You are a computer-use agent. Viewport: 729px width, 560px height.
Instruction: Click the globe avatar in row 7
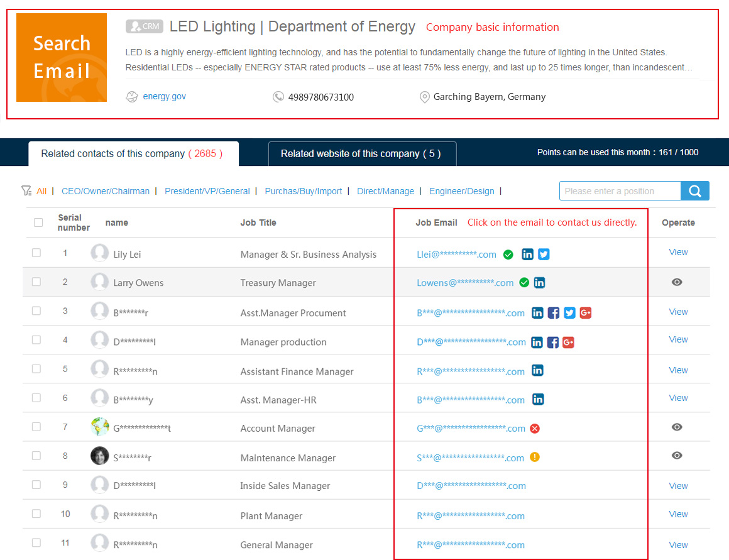point(99,427)
